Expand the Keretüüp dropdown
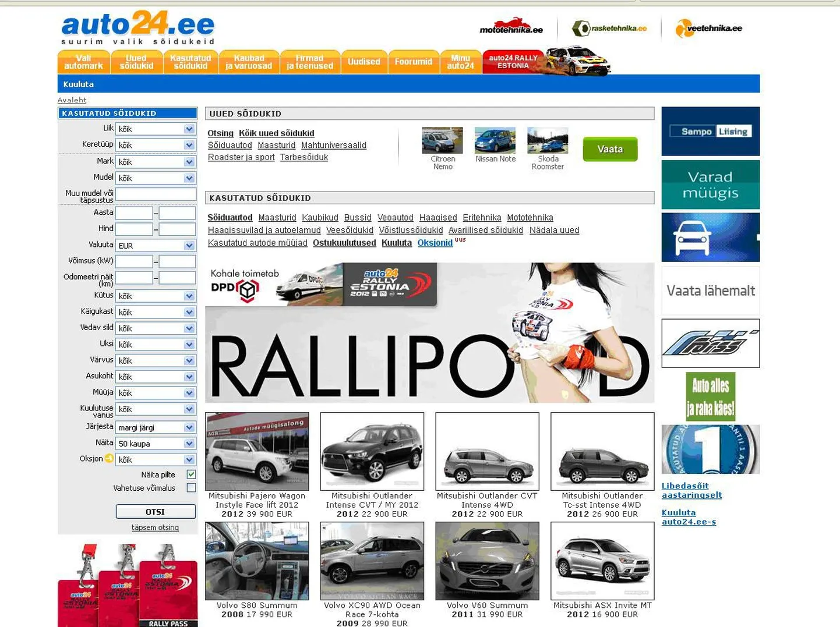This screenshot has width=840, height=627. click(156, 145)
